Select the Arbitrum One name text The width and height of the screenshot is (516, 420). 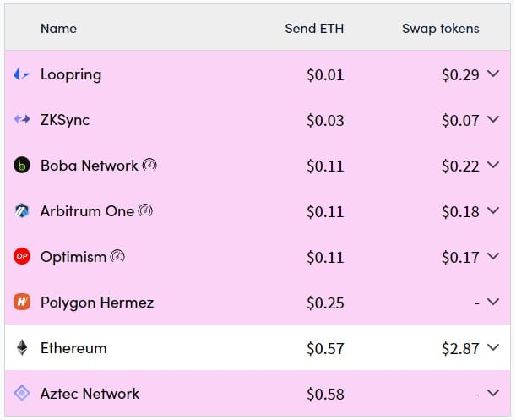coord(87,211)
